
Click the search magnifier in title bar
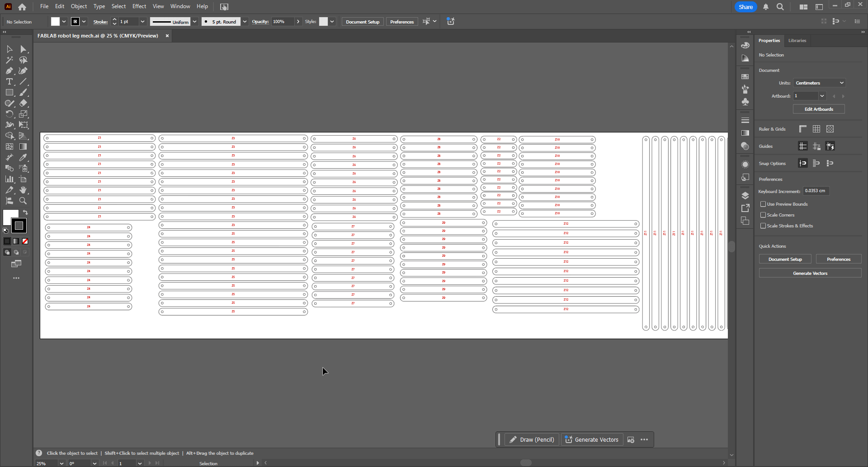(x=780, y=7)
